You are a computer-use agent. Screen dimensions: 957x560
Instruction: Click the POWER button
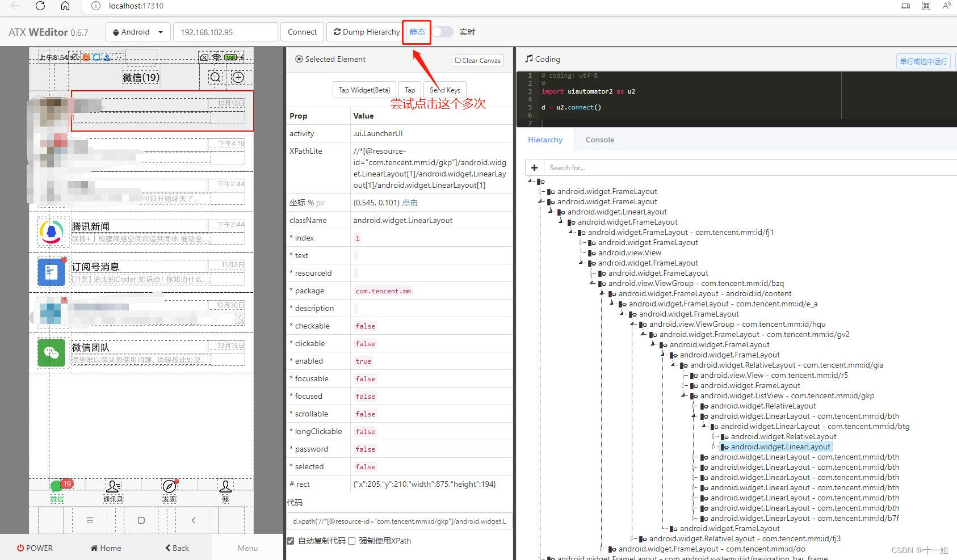[35, 548]
